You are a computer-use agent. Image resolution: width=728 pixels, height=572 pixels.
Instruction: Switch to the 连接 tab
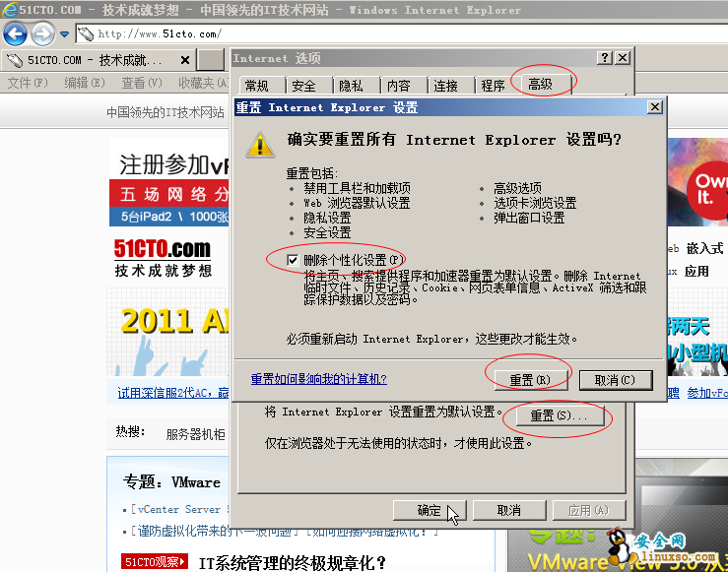coord(451,86)
